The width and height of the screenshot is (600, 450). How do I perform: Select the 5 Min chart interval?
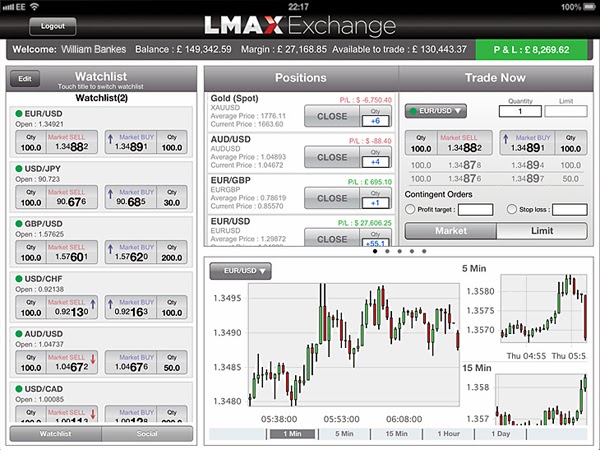pyautogui.click(x=344, y=434)
